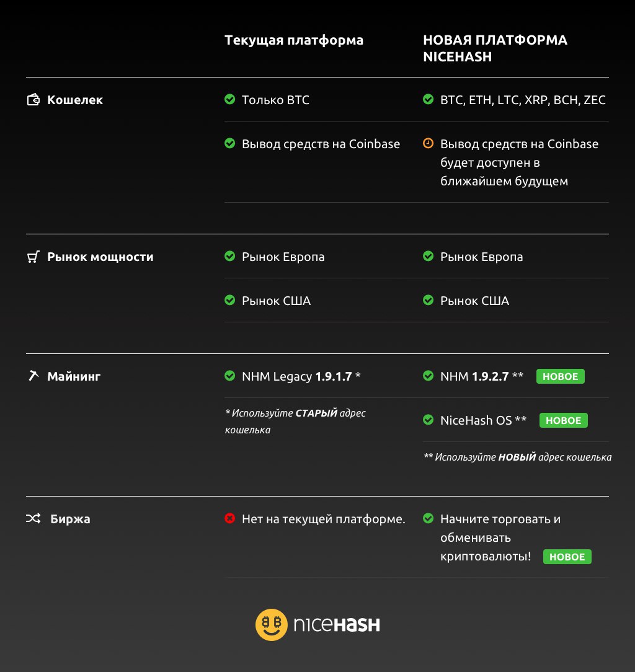635x672 pixels.
Task: Click the Текущая платформа column header
Action: tap(294, 40)
